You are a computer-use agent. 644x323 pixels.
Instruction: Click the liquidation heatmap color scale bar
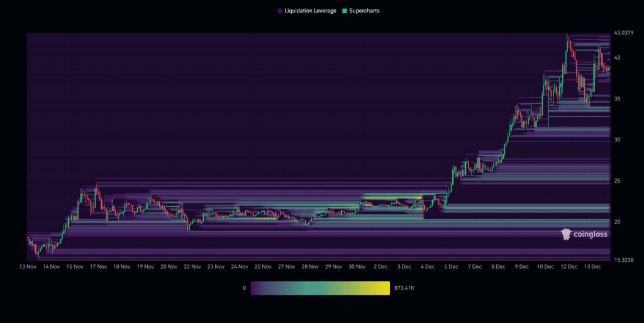320,288
